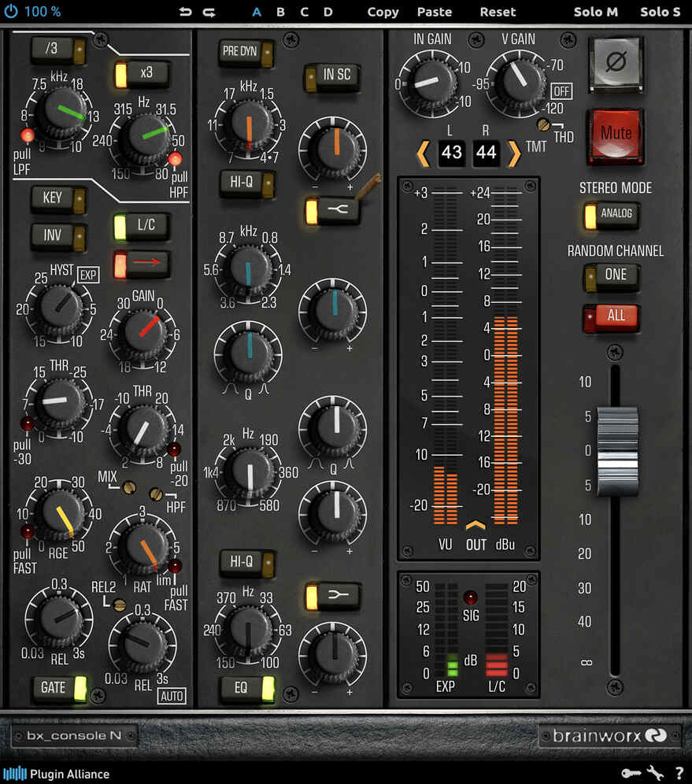The image size is (692, 784).
Task: Click Copy in the top toolbar
Action: (383, 12)
